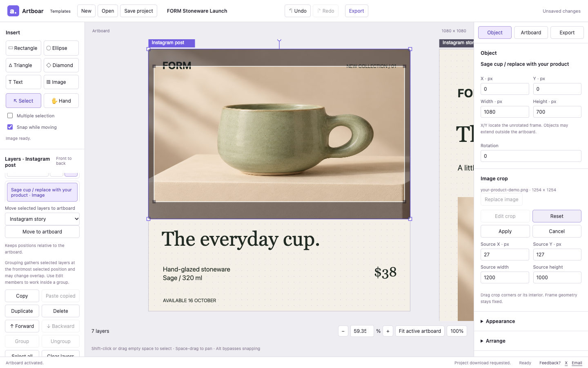The width and height of the screenshot is (588, 368).
Task: Cancel the image crop
Action: point(557,231)
